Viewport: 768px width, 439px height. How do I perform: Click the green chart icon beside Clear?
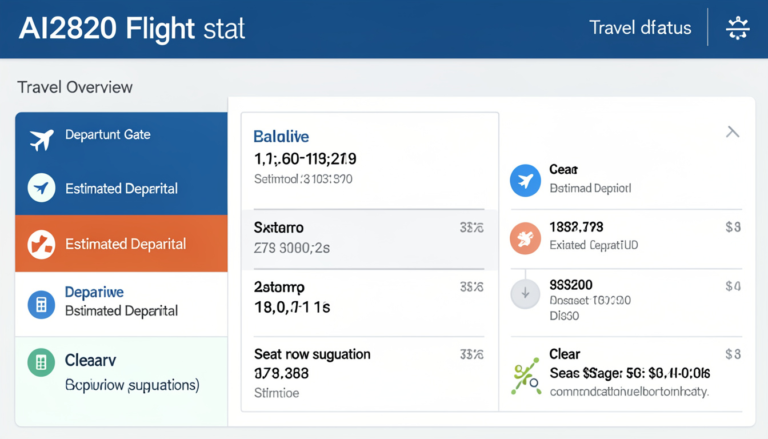(525, 376)
